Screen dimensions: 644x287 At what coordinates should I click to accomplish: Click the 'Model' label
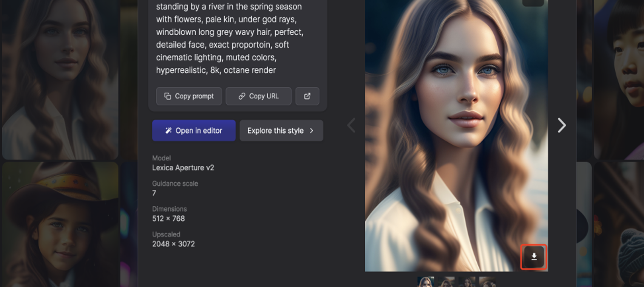[x=161, y=158]
